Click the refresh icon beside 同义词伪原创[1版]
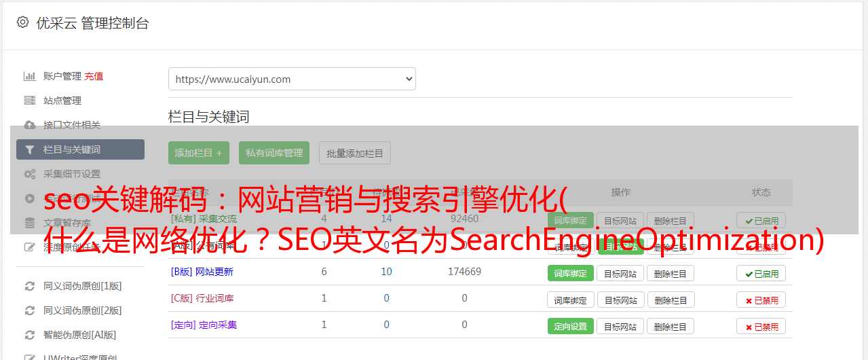 pos(30,286)
